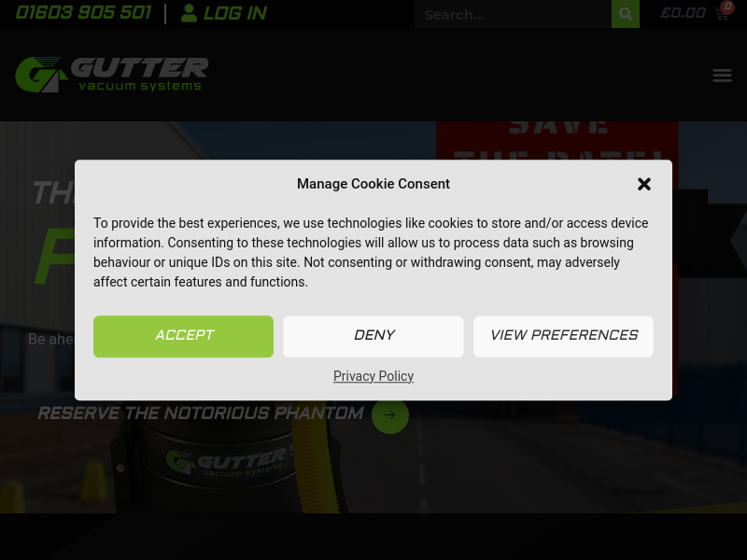Click the cart item count badge

[x=727, y=7]
